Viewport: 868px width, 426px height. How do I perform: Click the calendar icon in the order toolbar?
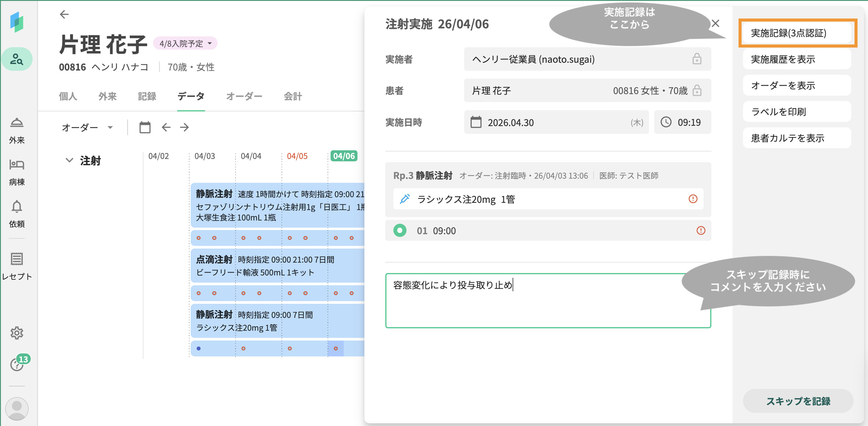click(x=145, y=127)
